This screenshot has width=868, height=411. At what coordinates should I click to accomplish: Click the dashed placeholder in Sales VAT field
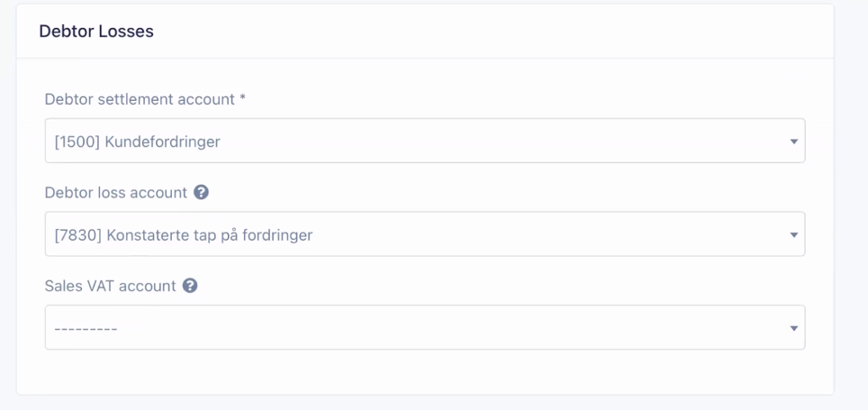(86, 328)
